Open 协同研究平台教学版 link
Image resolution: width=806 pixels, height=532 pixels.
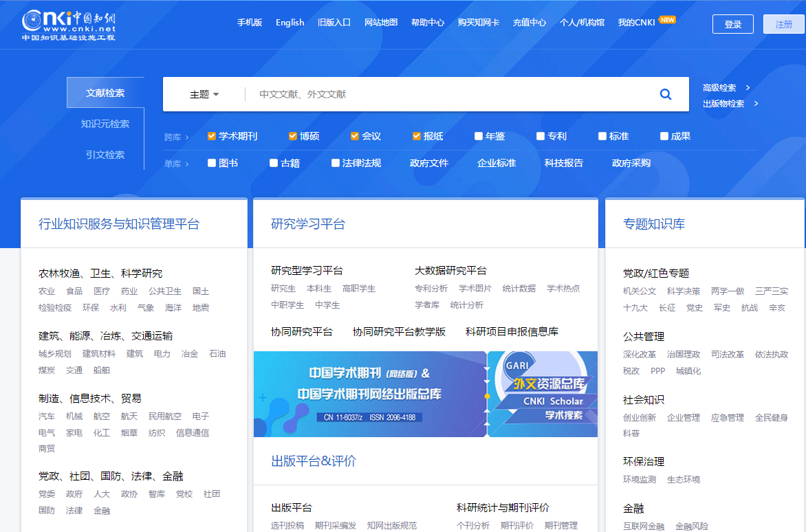(x=399, y=332)
